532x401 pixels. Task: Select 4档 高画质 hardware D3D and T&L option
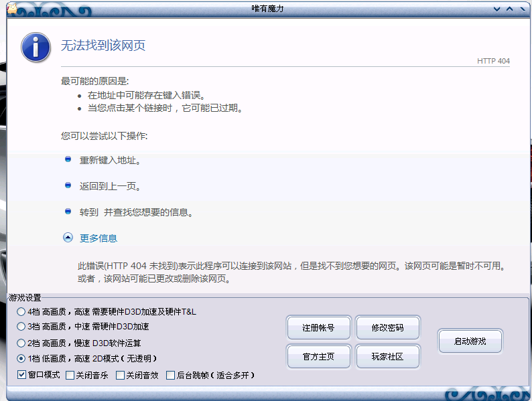tap(22, 312)
